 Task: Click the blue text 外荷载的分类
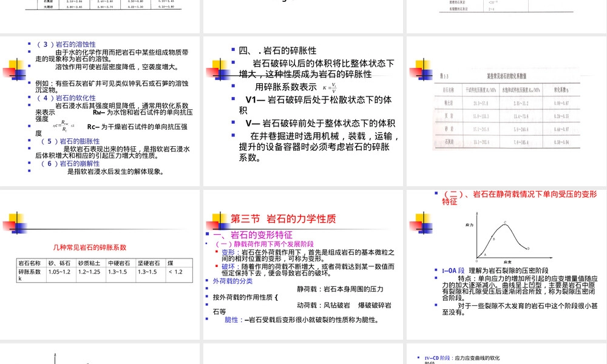coord(232,281)
